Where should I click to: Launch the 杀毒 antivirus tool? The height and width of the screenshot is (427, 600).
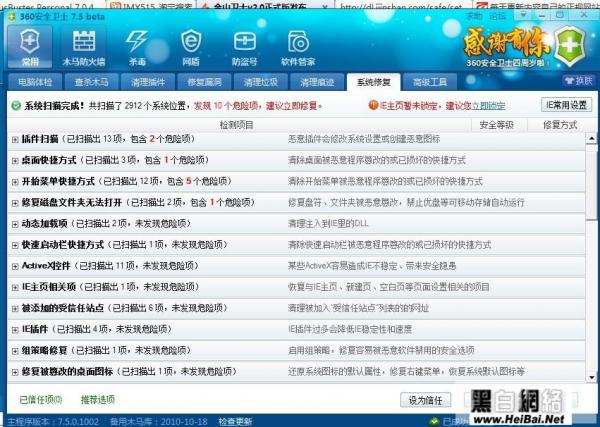(x=137, y=46)
